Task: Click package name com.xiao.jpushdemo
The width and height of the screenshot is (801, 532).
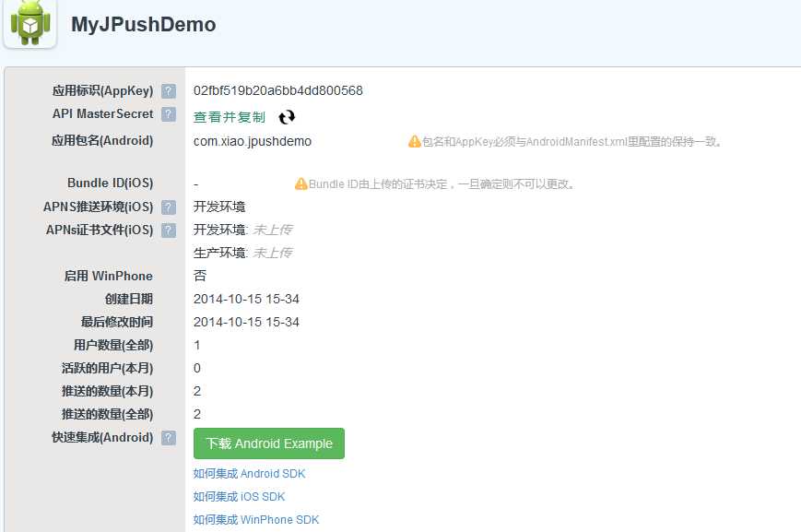Action: 253,142
